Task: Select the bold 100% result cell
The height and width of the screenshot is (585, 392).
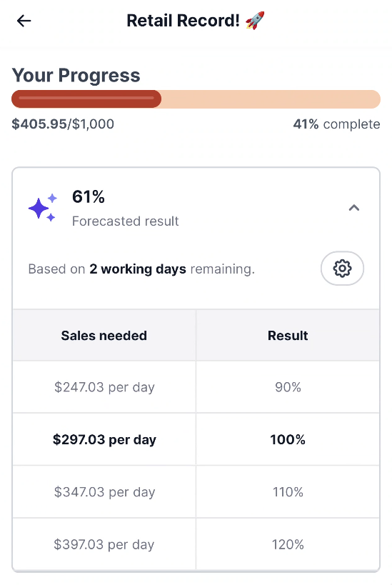Action: tap(288, 439)
